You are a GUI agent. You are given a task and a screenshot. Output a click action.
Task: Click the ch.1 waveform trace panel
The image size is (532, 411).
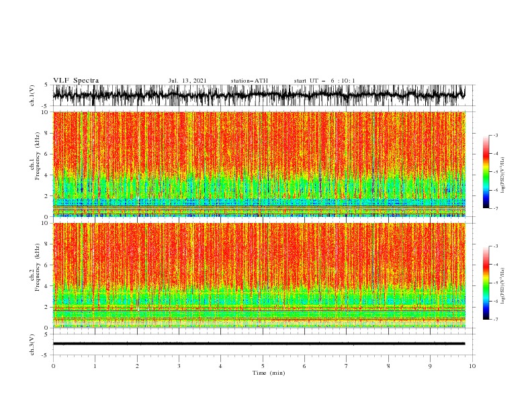pos(264,95)
